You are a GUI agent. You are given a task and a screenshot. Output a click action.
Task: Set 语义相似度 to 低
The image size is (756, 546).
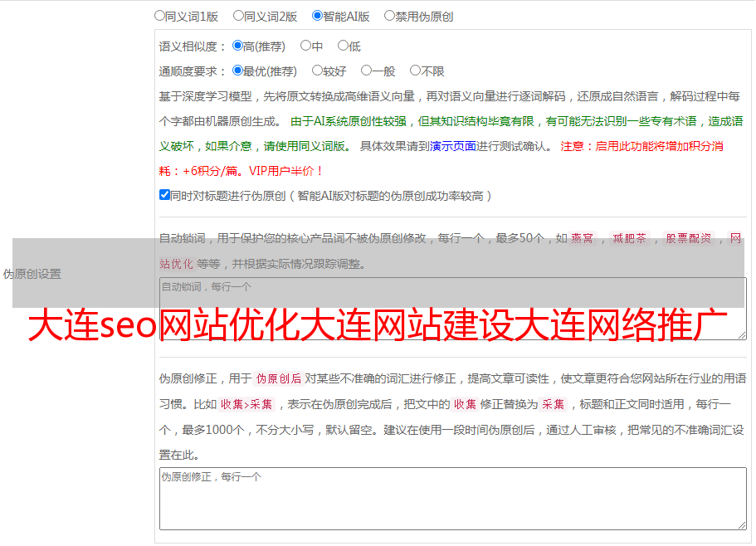pos(343,46)
